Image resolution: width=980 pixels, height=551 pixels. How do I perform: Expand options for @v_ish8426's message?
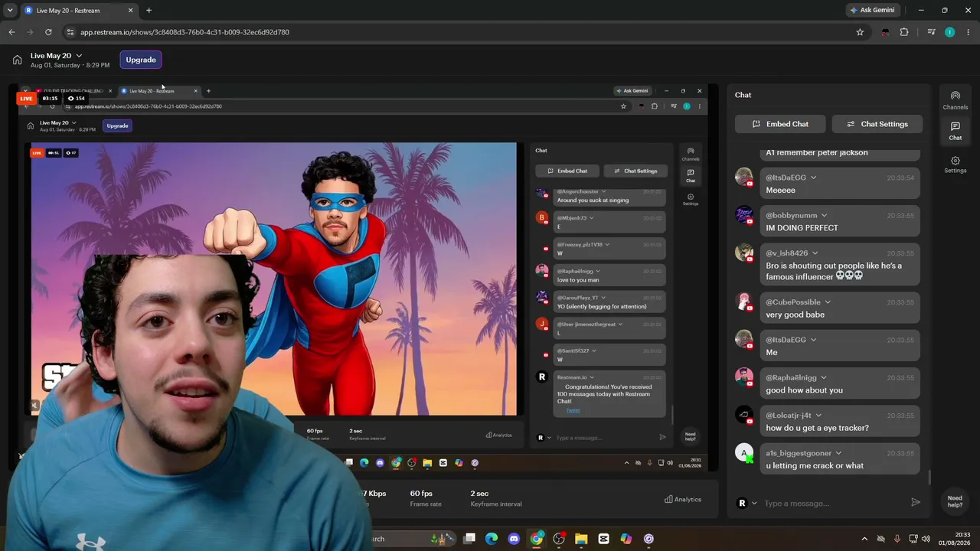click(815, 253)
